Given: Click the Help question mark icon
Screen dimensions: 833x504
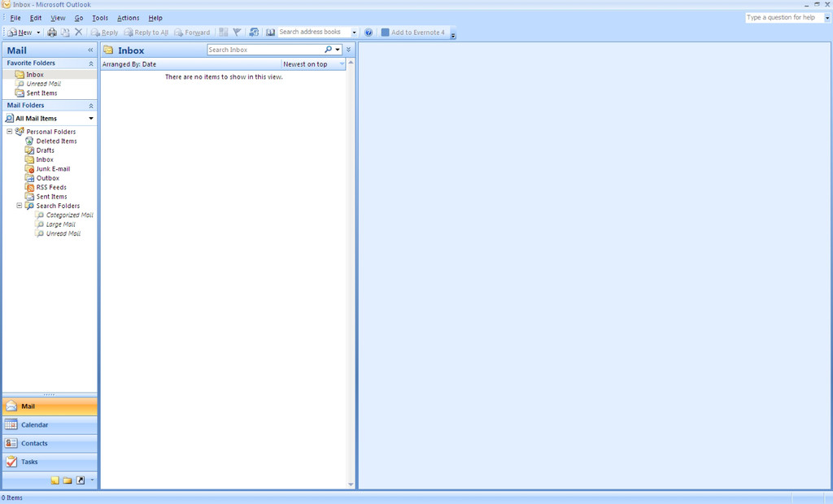Looking at the screenshot, I should (369, 33).
